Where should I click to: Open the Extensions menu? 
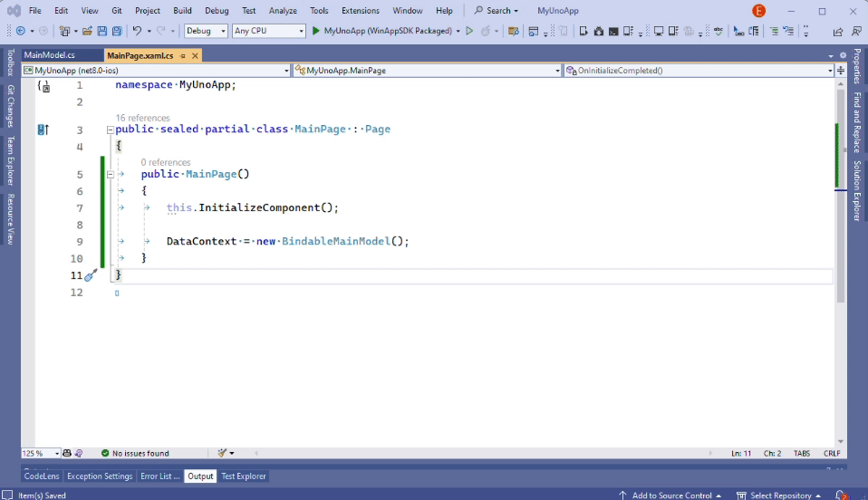point(361,11)
